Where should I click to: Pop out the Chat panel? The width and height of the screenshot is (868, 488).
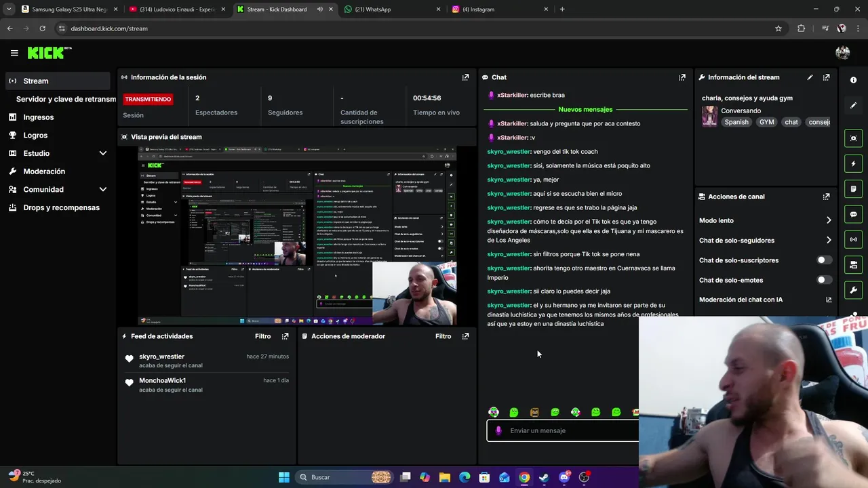coord(682,77)
